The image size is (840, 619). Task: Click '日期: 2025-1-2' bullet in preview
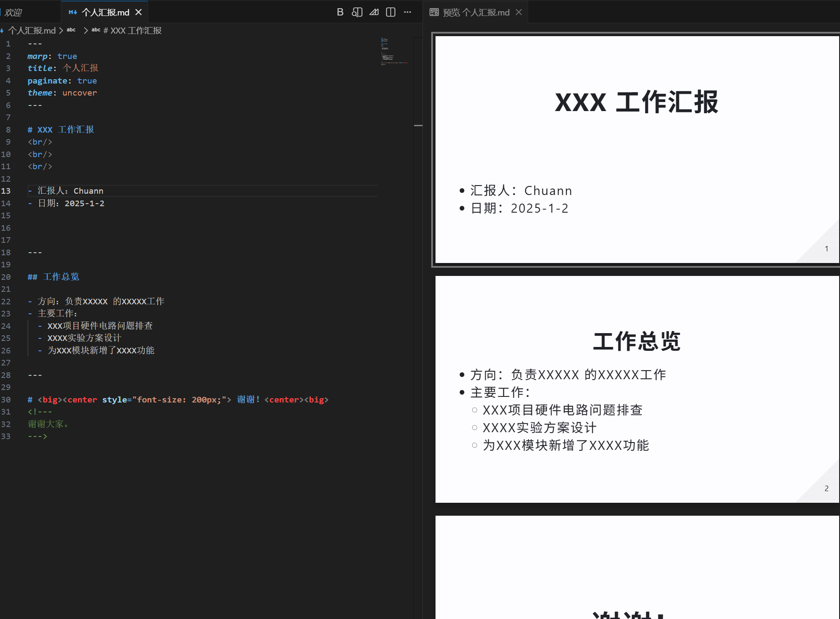[520, 208]
